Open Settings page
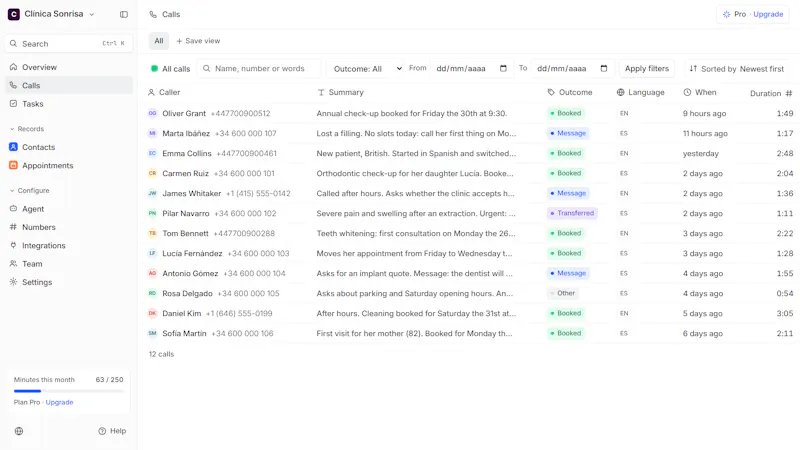This screenshot has height=450, width=800. [69, 282]
